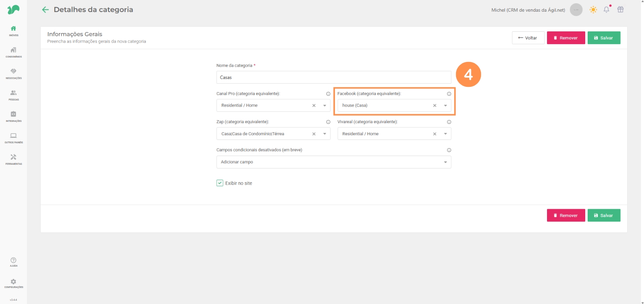The height and width of the screenshot is (304, 644).
Task: Open Ferramentas tools icon
Action: tap(13, 159)
